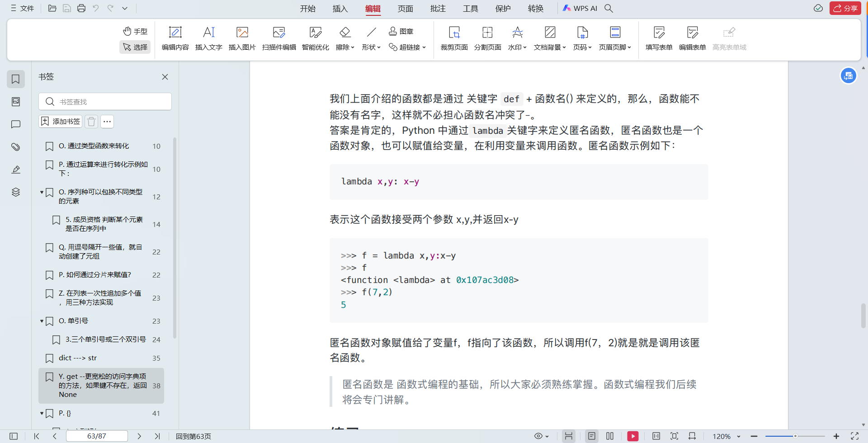This screenshot has width=868, height=443.
Task: Click the page number field 63/87
Action: [97, 436]
